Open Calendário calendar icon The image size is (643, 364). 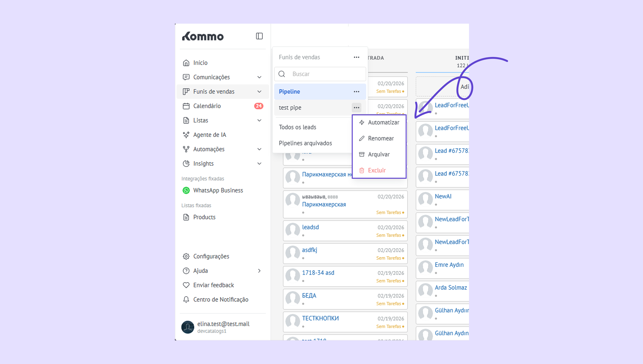coord(186,106)
